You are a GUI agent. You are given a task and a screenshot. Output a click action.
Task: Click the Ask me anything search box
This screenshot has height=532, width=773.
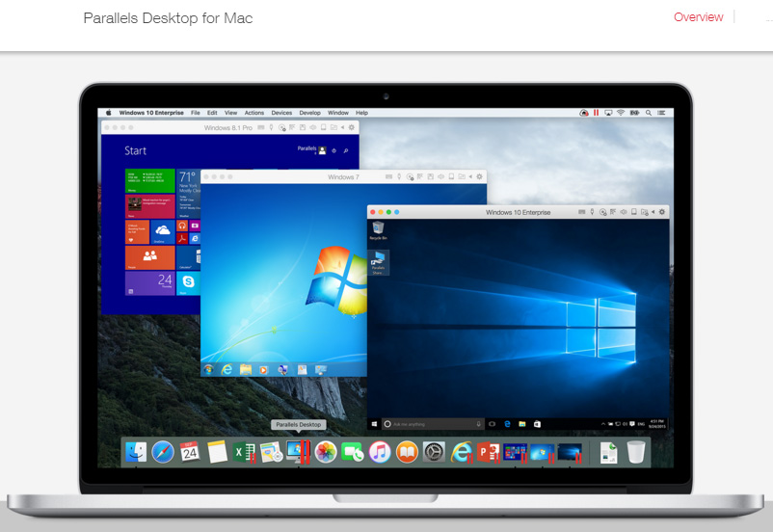[x=433, y=424]
